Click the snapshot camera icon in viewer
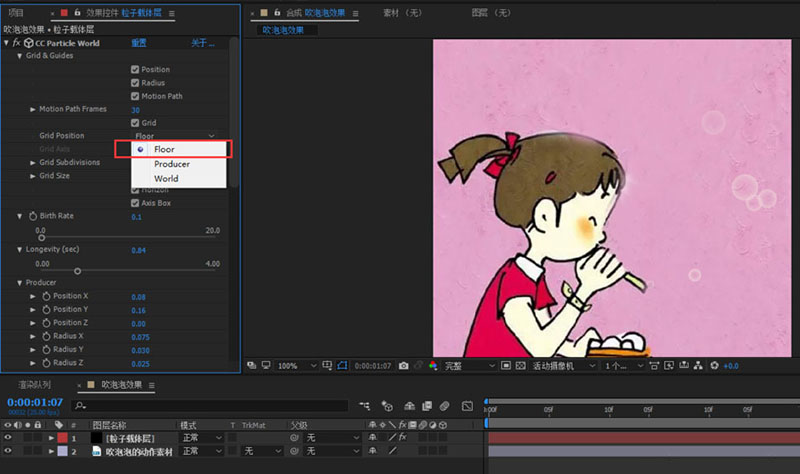 pos(403,366)
